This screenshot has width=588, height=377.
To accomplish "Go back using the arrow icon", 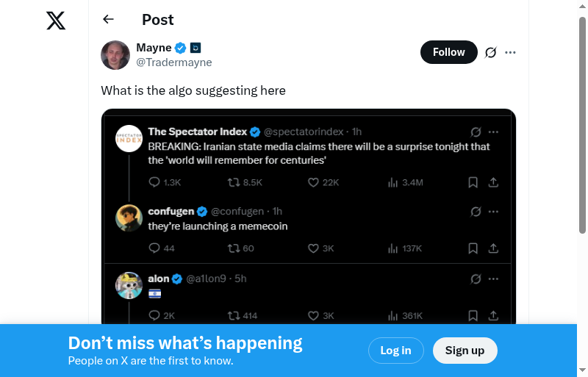I will pos(109,20).
